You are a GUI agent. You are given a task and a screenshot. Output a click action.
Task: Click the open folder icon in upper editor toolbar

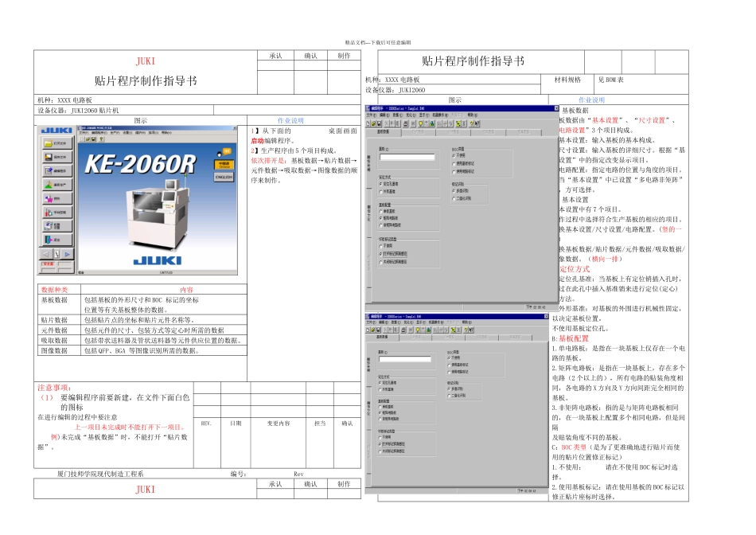coord(374,123)
